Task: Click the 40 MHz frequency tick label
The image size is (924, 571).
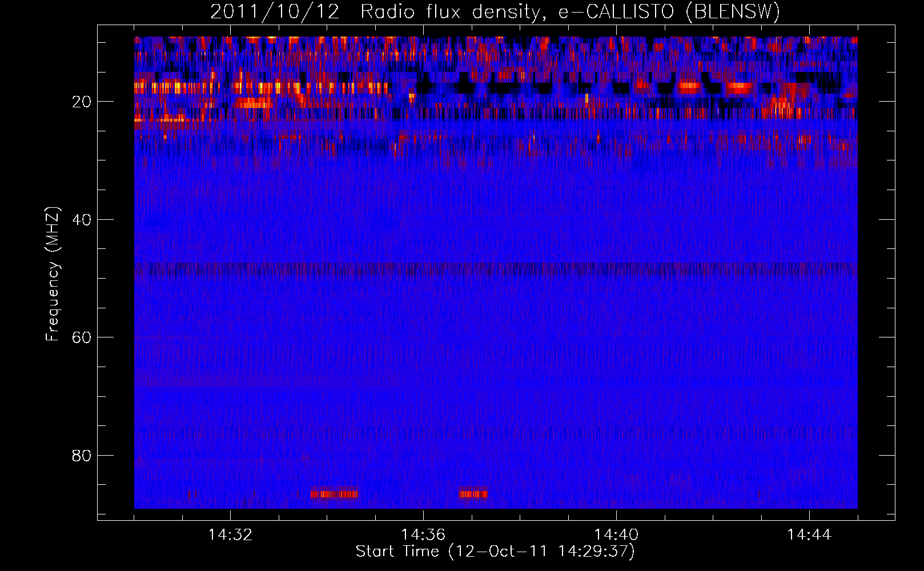Action: tap(82, 219)
